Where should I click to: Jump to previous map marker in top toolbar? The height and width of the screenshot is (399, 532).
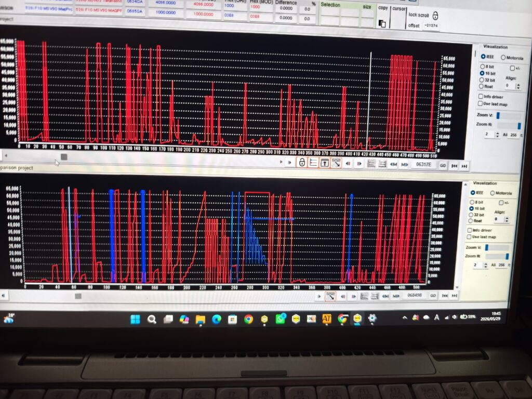[394, 165]
